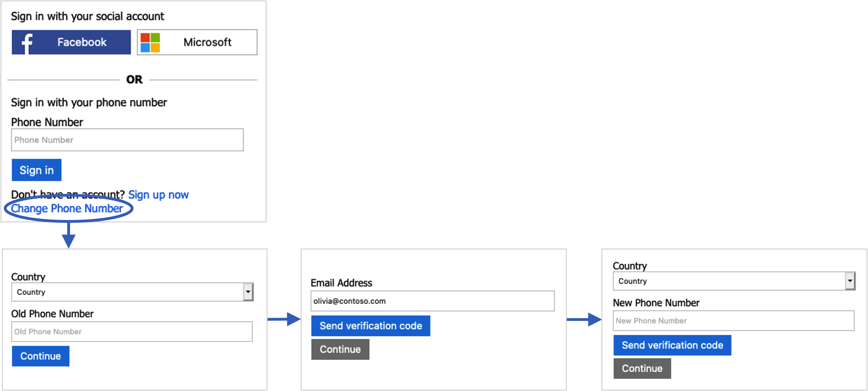Click dropdown arrow of New Phone Country selector

(x=850, y=281)
